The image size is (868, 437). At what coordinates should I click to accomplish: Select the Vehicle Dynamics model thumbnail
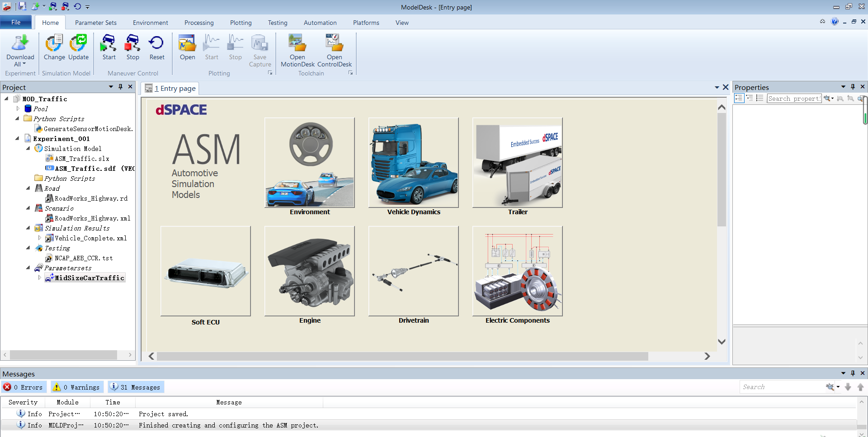(414, 163)
